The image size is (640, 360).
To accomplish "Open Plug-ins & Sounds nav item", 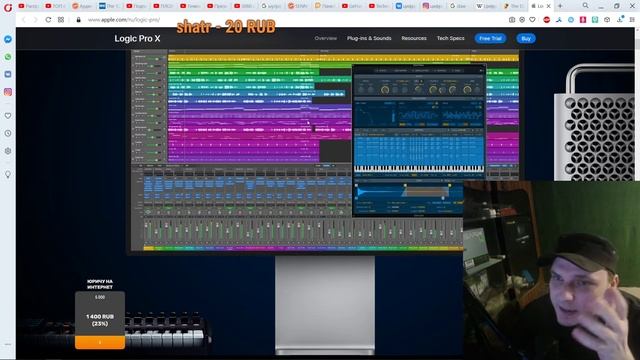I will (369, 38).
